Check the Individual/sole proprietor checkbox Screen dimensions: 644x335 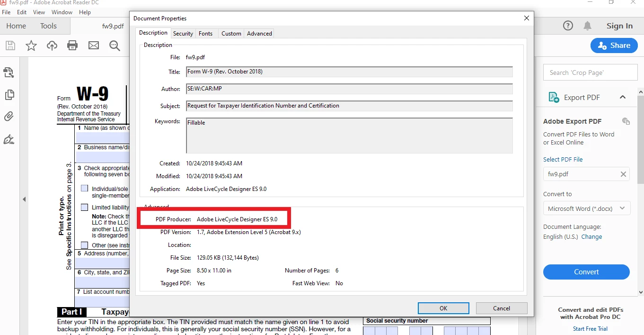click(84, 189)
